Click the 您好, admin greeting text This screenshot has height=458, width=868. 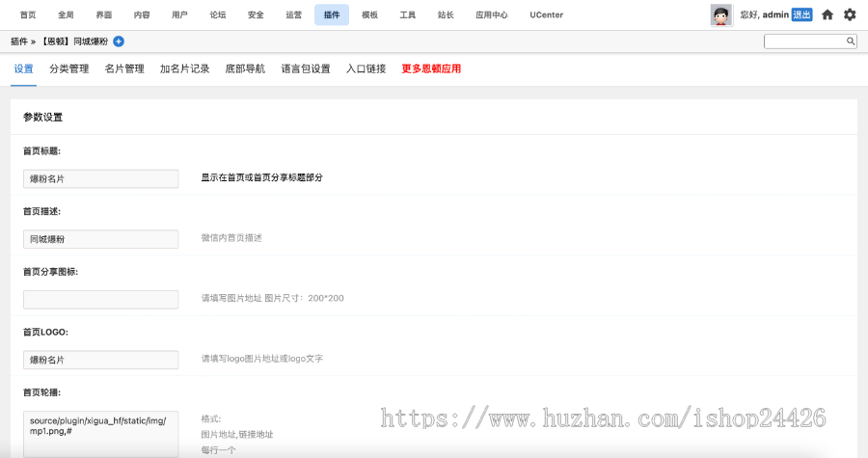[x=765, y=14]
